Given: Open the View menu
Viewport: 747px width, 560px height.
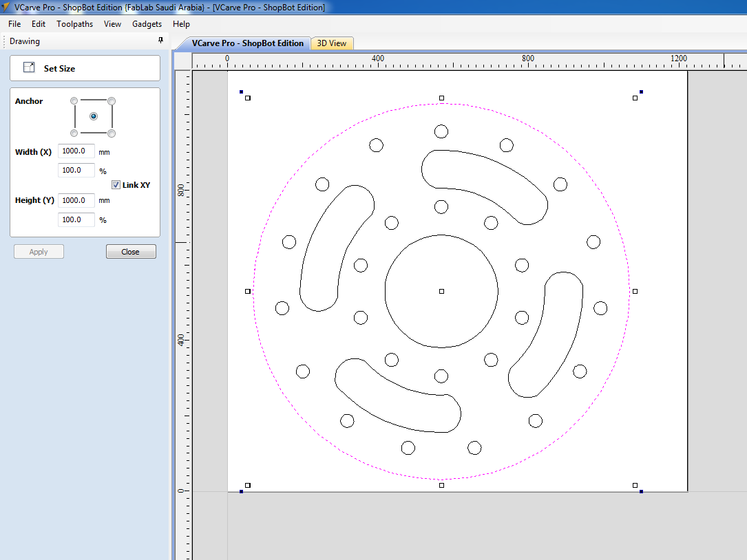Looking at the screenshot, I should (112, 24).
